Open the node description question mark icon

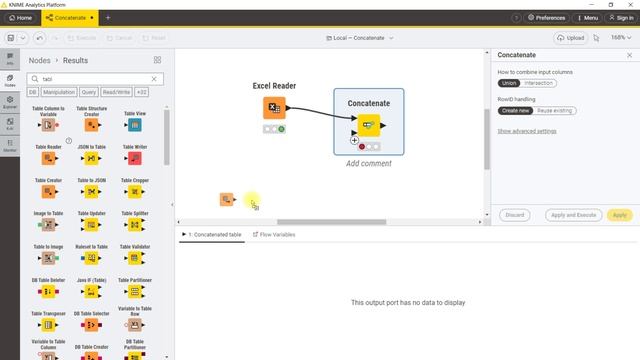tap(69, 141)
